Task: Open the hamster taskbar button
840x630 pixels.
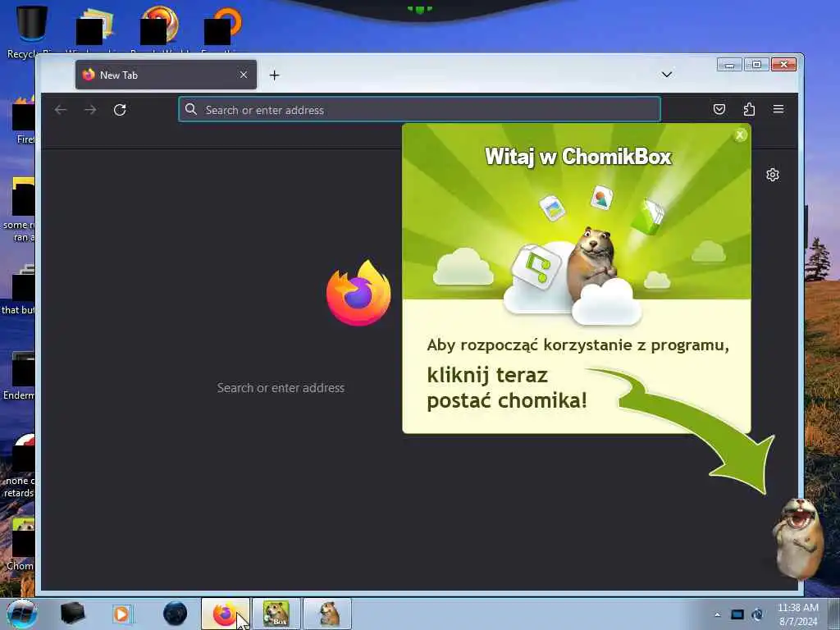Action: pos(327,614)
